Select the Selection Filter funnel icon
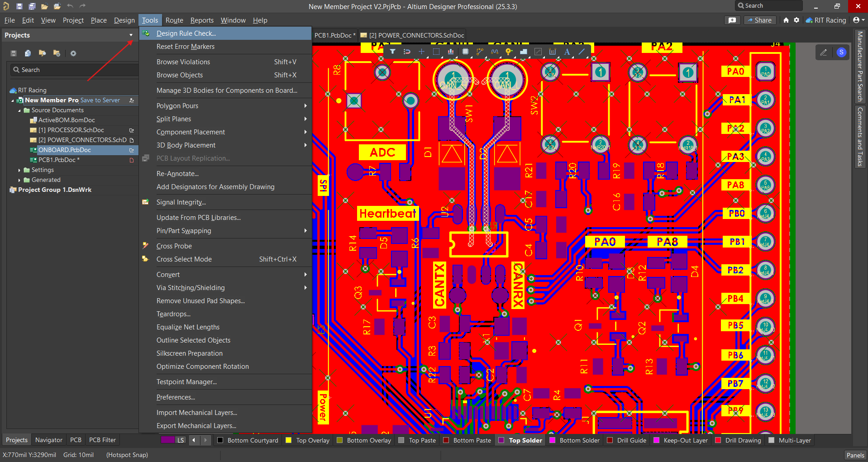The height and width of the screenshot is (462, 868). (x=392, y=52)
